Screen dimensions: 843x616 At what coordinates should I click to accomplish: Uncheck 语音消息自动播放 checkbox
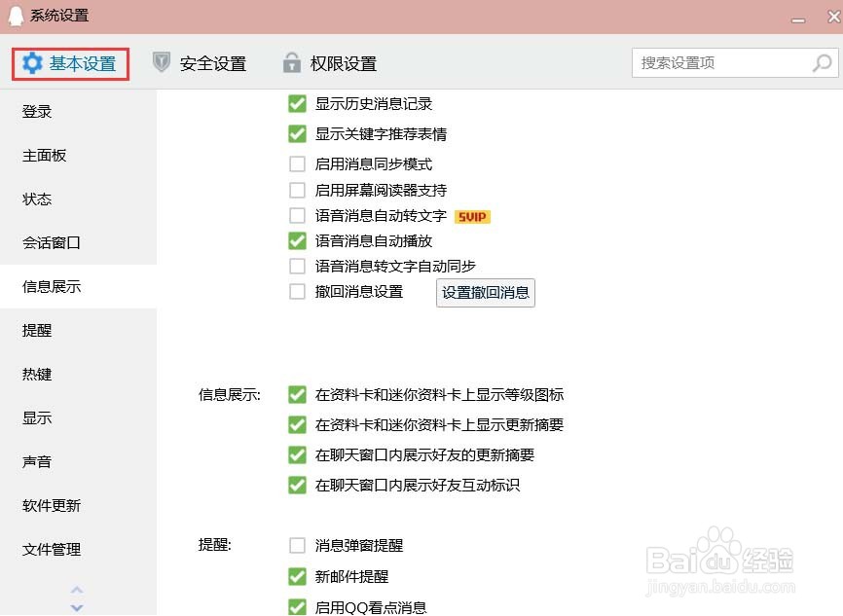[297, 240]
